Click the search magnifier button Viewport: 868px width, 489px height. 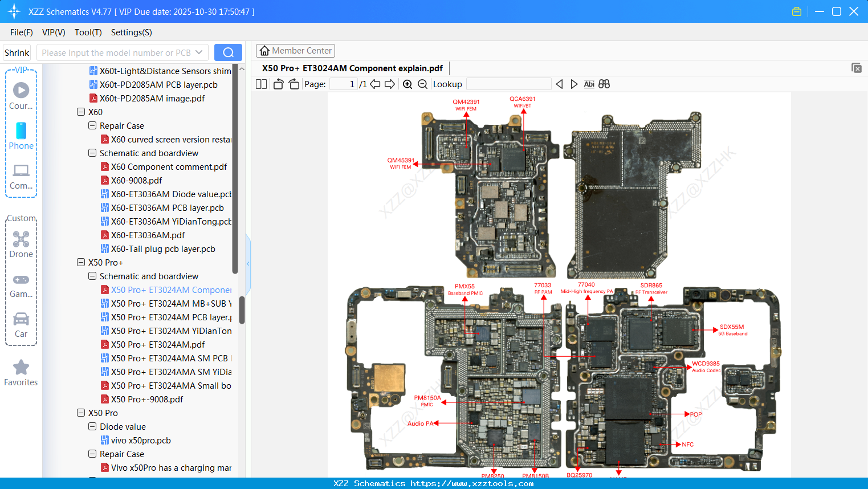point(228,52)
